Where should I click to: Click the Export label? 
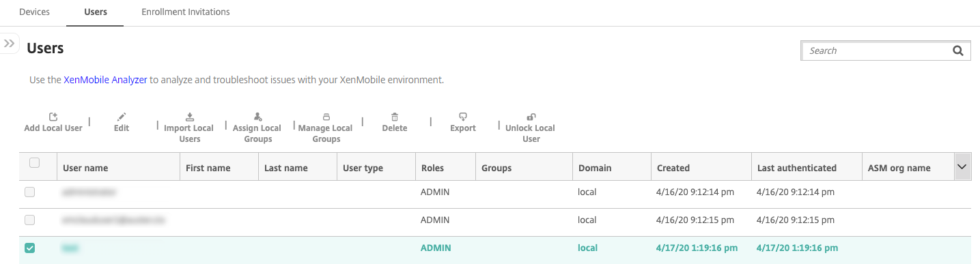[x=463, y=128]
